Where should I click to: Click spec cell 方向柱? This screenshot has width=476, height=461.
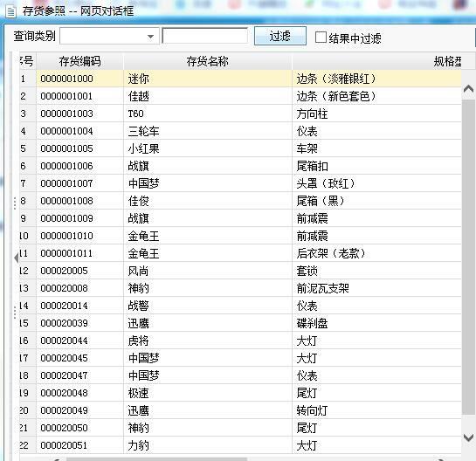[376, 114]
